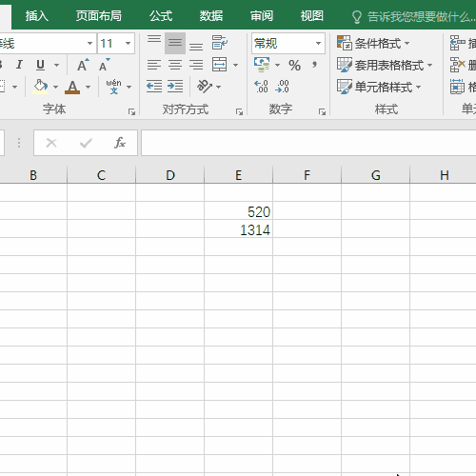This screenshot has width=476, height=476.
Task: Click the Increase Decimal icon
Action: pos(261,87)
